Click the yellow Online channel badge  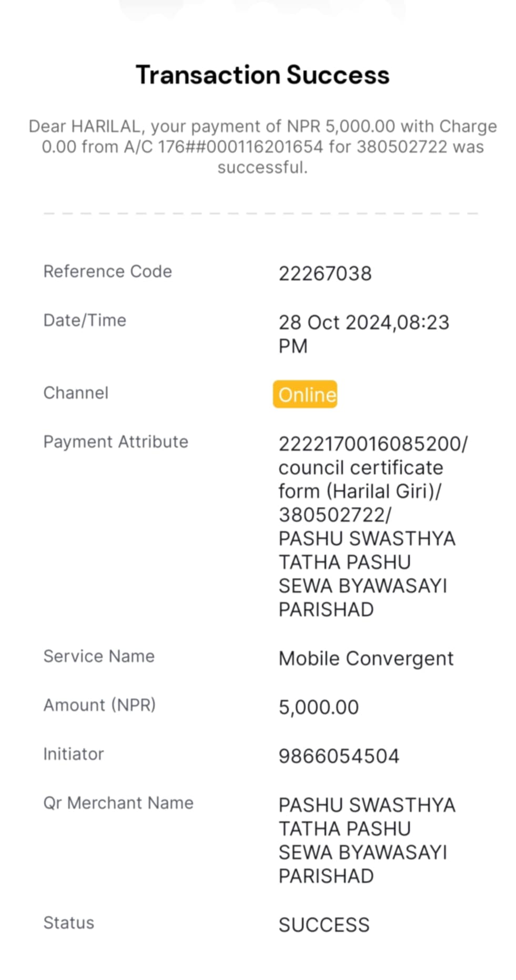click(305, 394)
